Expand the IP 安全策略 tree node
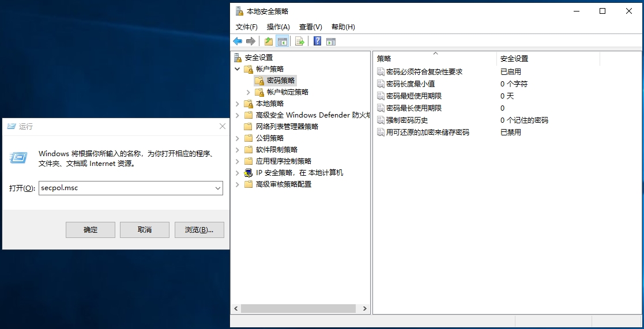 238,173
